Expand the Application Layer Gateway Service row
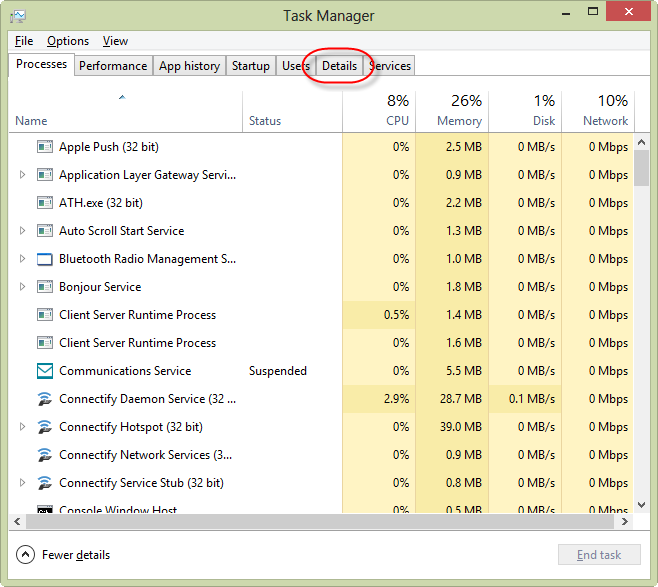Image resolution: width=658 pixels, height=587 pixels. point(23,175)
